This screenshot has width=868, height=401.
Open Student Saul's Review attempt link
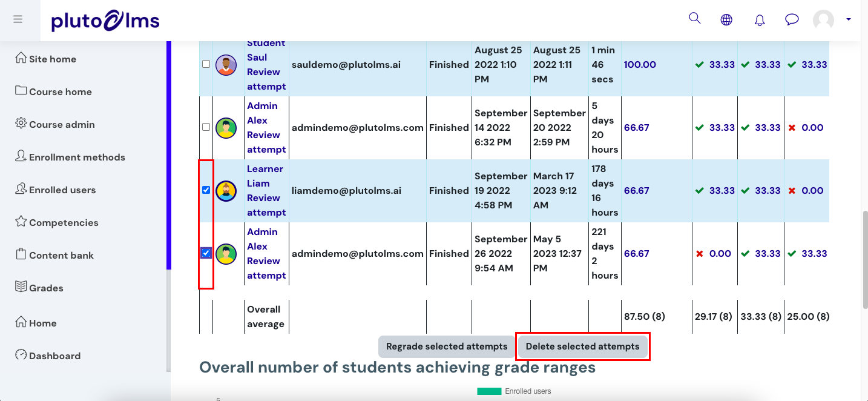266,79
